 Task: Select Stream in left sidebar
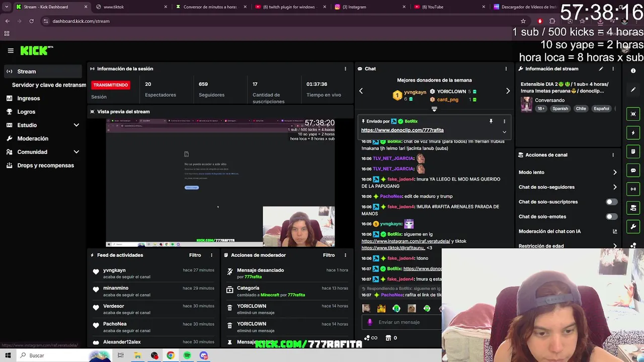pos(43,71)
